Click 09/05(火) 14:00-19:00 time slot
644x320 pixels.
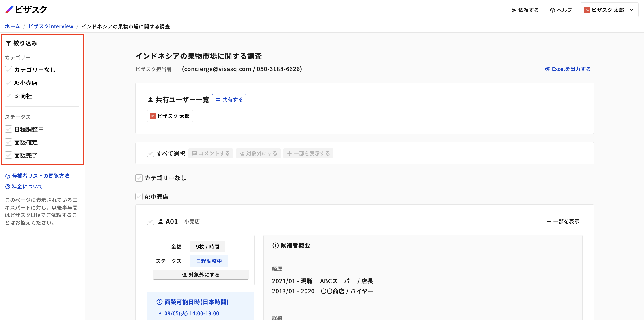point(192,313)
